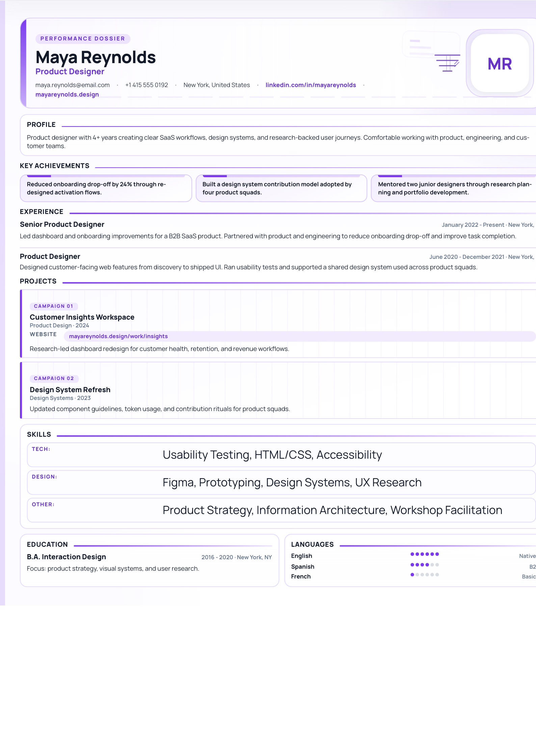The width and height of the screenshot is (536, 756).
Task: Click the English language label
Action: point(301,556)
